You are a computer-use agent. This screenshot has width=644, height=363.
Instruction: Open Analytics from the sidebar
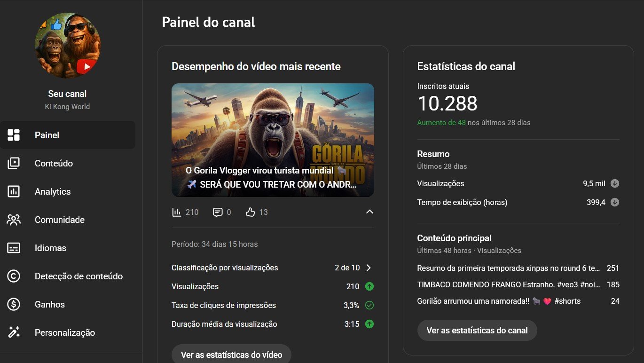pyautogui.click(x=68, y=191)
